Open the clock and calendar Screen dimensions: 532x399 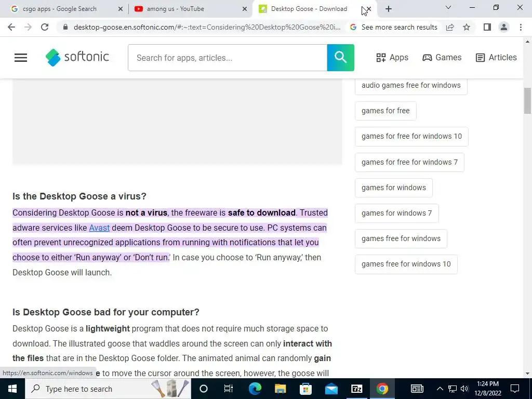487,389
